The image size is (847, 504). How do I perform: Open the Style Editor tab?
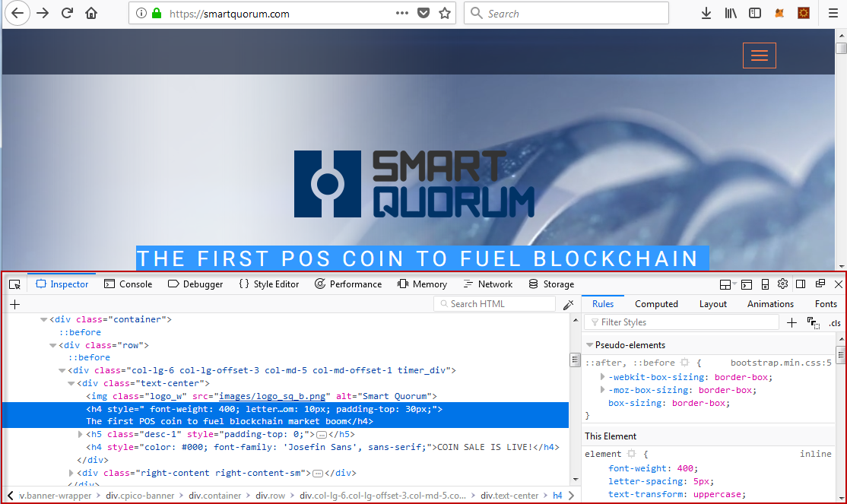[x=268, y=284]
